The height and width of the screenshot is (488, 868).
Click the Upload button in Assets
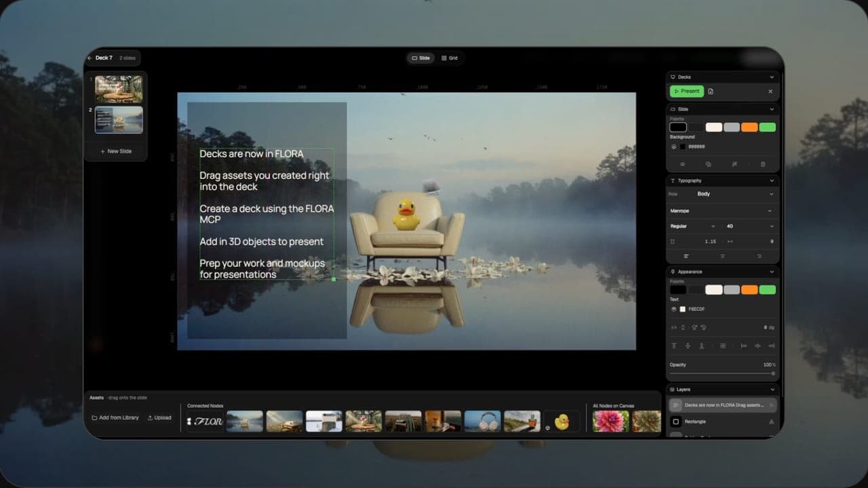point(159,418)
